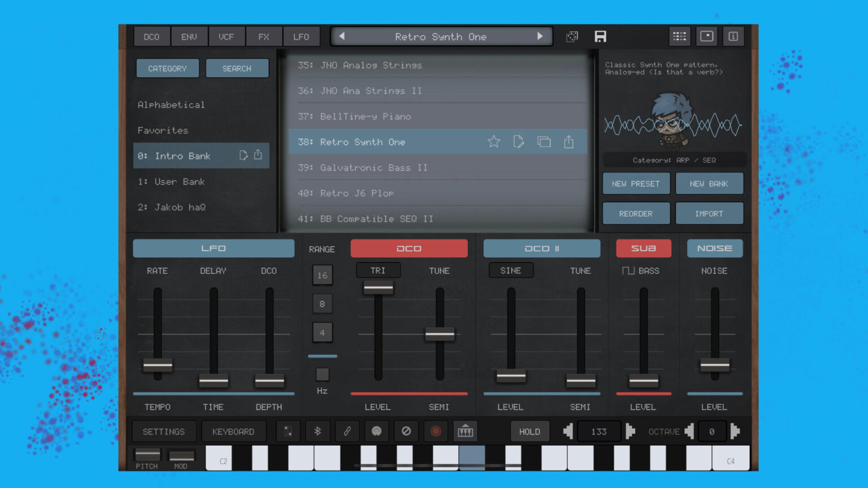Open the keyboard popup with the piano icon
The width and height of the screenshot is (868, 488).
pyautogui.click(x=465, y=431)
